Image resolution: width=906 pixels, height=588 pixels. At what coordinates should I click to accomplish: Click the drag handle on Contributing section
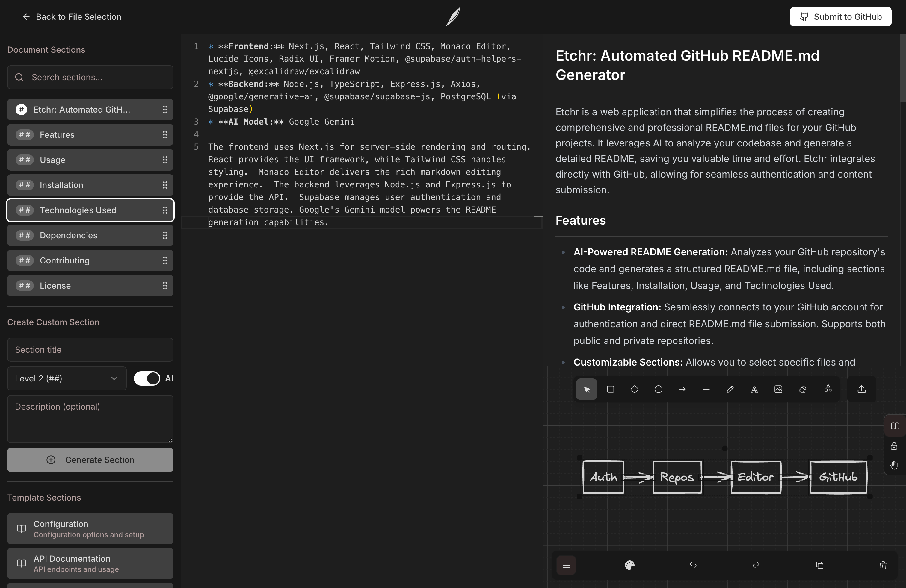click(x=165, y=260)
